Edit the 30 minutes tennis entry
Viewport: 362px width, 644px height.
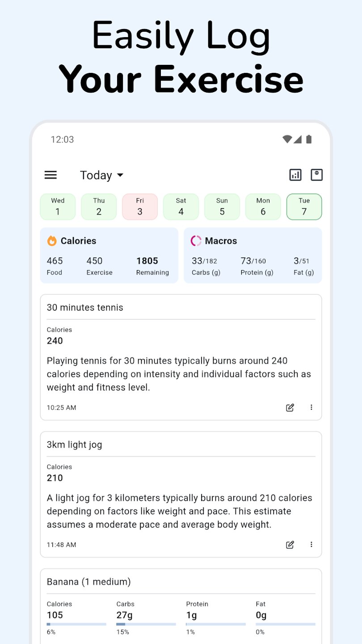point(290,407)
